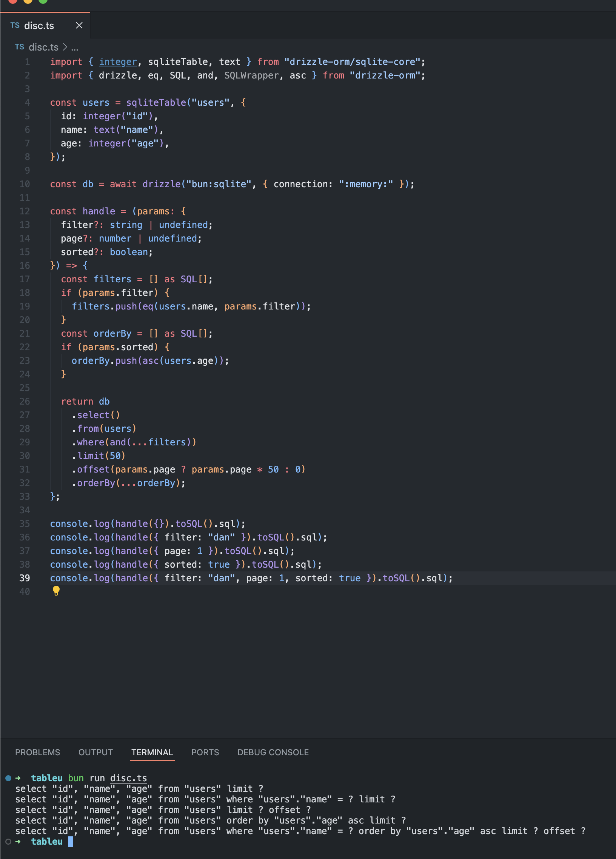Screen dimensions: 616x859
Task: Switch to the OUTPUT panel tab
Action: click(x=95, y=752)
